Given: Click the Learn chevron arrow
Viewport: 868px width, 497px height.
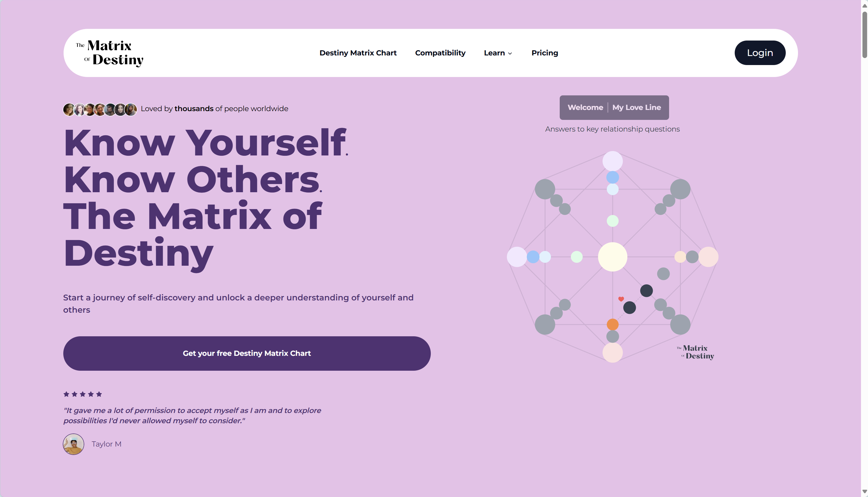Looking at the screenshot, I should click(x=510, y=54).
